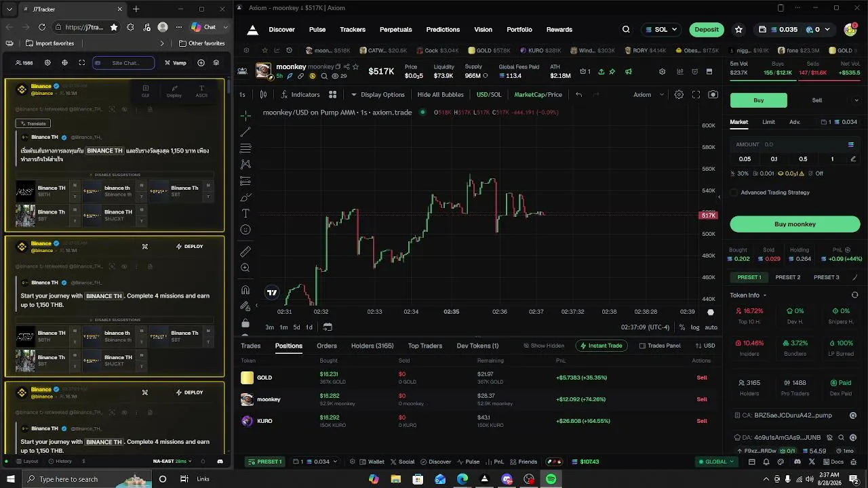Image resolution: width=868 pixels, height=488 pixels.
Task: Expand the buy/sell panel chevron
Action: [856, 100]
